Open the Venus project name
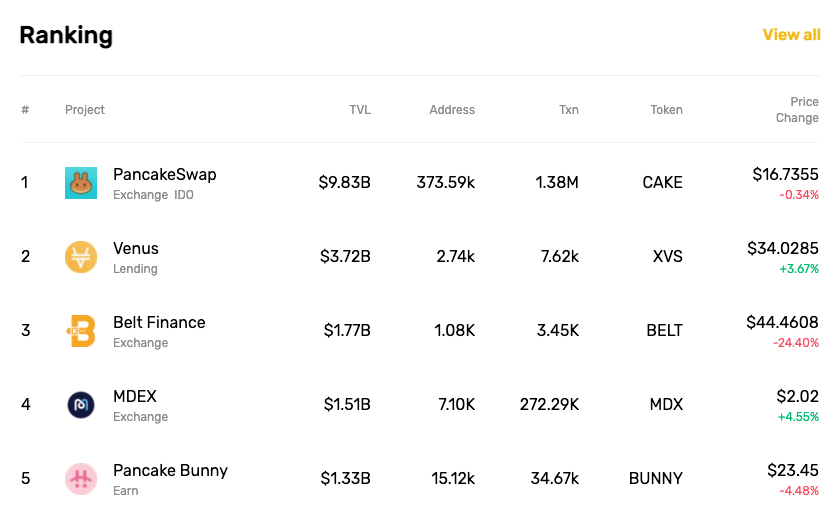 point(136,249)
